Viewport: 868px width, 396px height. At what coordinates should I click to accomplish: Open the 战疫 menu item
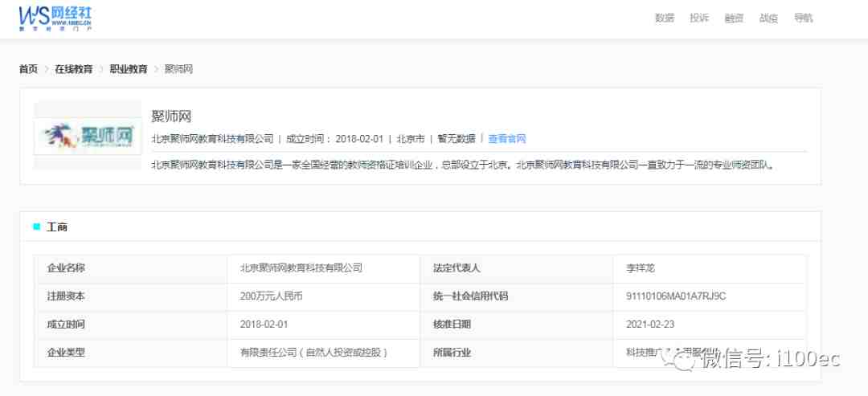pyautogui.click(x=769, y=18)
